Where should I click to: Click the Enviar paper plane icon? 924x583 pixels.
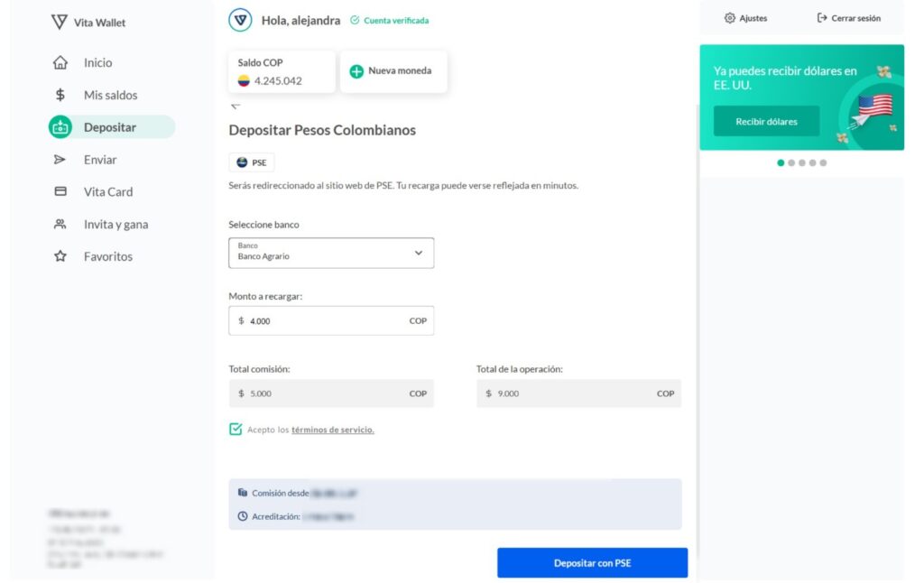[60, 160]
